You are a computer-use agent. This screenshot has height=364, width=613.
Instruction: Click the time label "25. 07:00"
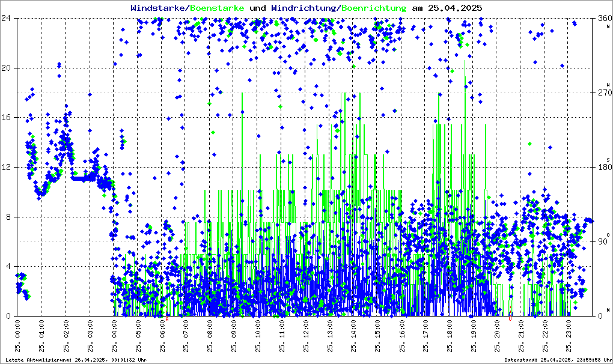[x=186, y=336]
